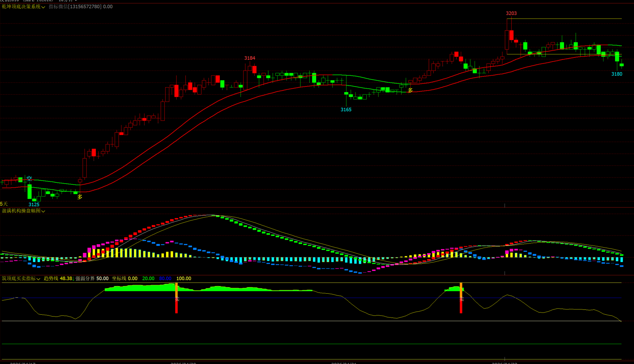Click the second red 卖 sell signal bar

click(461, 299)
